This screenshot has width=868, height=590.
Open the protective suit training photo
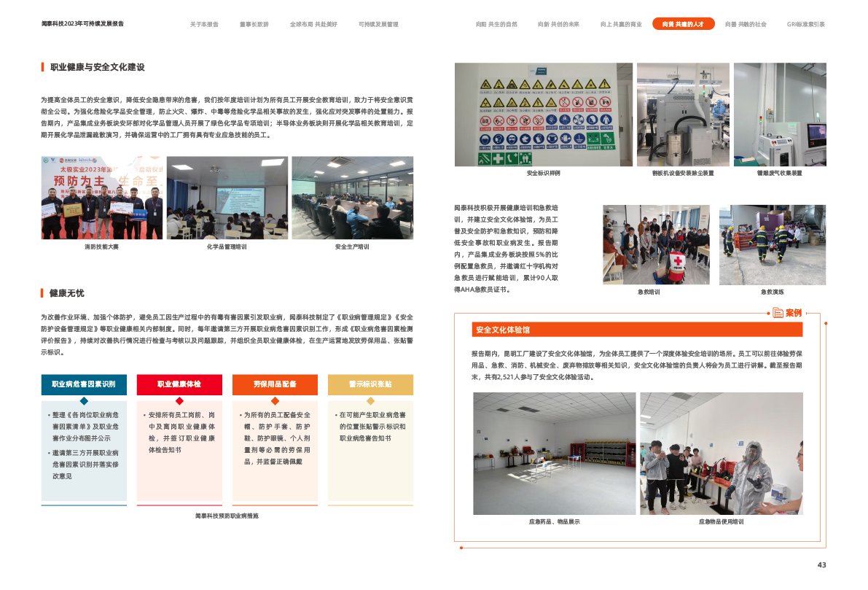coord(721,454)
